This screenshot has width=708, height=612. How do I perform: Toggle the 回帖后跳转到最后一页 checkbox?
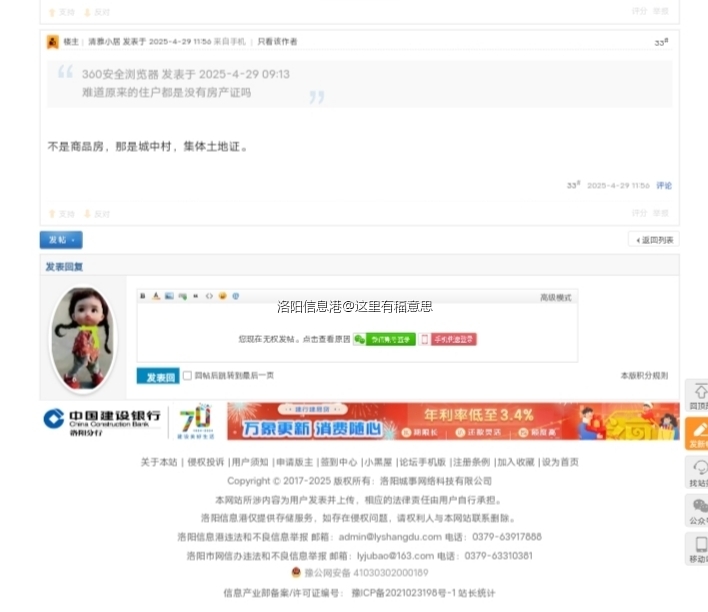(187, 376)
